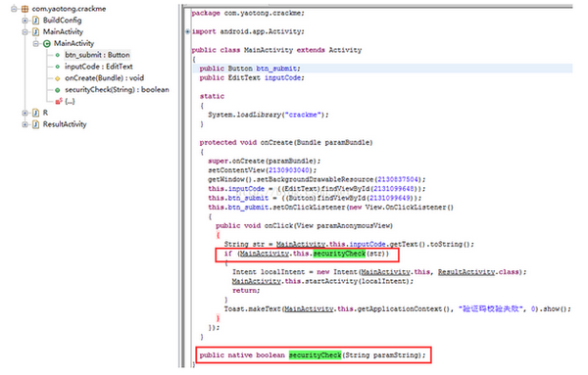Click the setBackgroundDrawableResource code line
Image resolution: width=588 pixels, height=375 pixels.
point(317,179)
